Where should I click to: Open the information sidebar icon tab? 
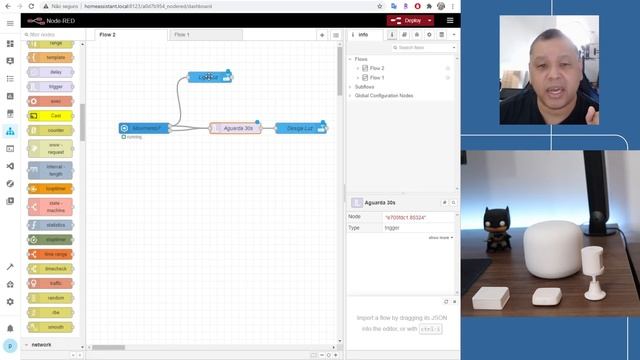point(392,35)
